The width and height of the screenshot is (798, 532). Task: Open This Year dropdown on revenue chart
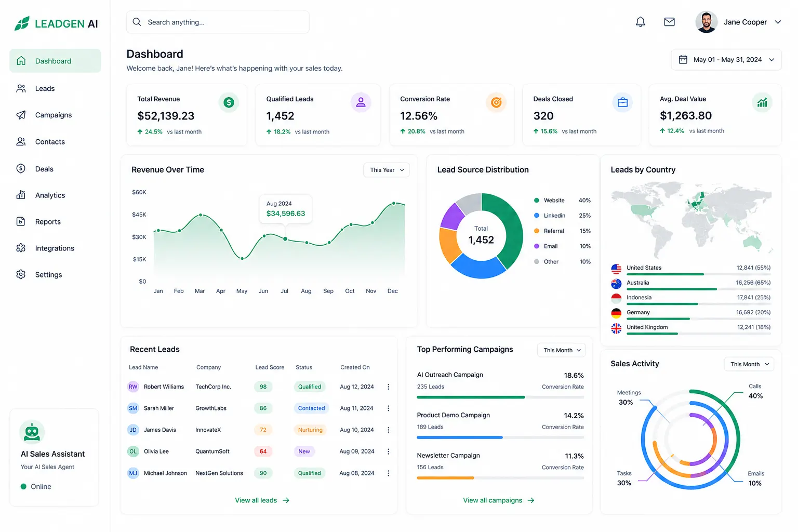click(387, 170)
